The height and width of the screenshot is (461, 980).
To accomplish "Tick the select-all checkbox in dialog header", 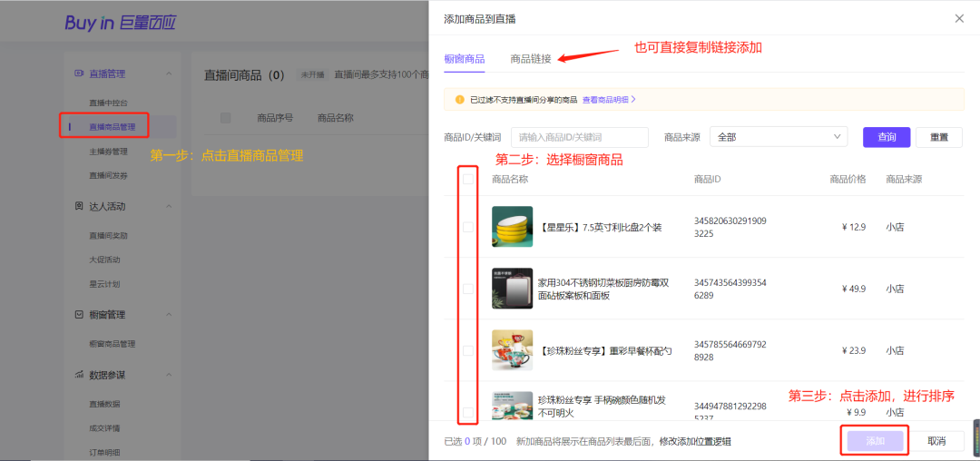I will point(467,180).
